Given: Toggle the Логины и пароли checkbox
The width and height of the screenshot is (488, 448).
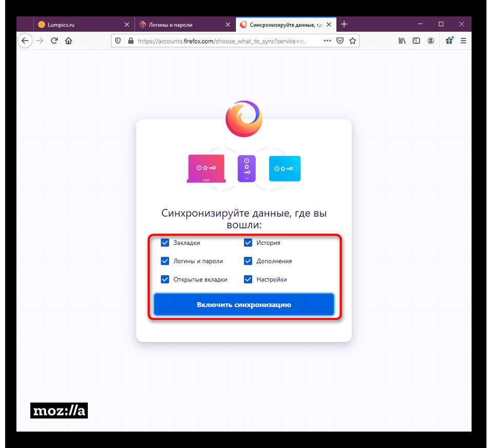Looking at the screenshot, I should tap(165, 261).
